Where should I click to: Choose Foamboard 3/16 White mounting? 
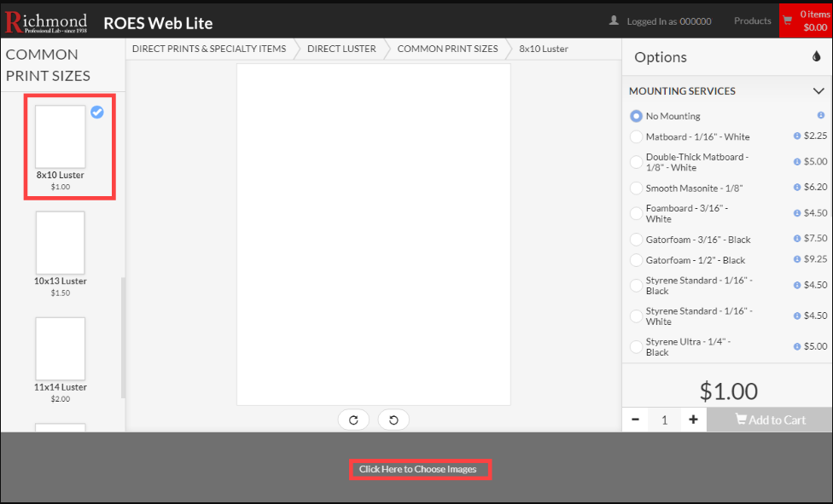[x=636, y=212]
